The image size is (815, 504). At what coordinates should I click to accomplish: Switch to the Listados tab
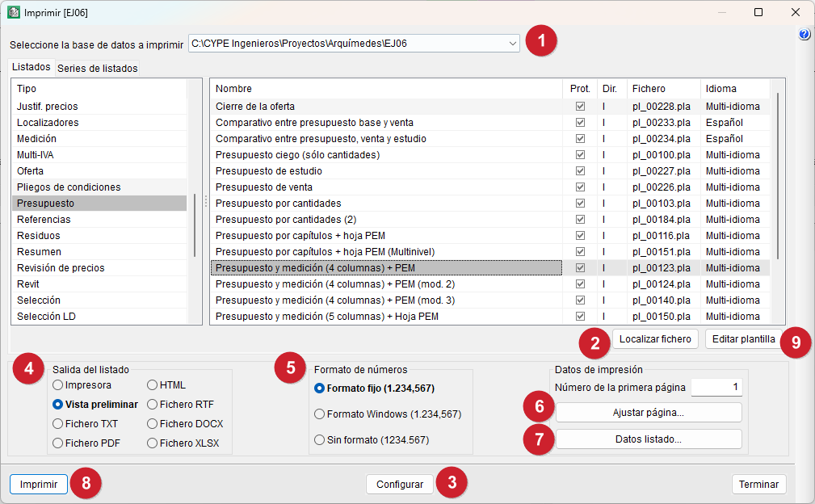pyautogui.click(x=32, y=67)
